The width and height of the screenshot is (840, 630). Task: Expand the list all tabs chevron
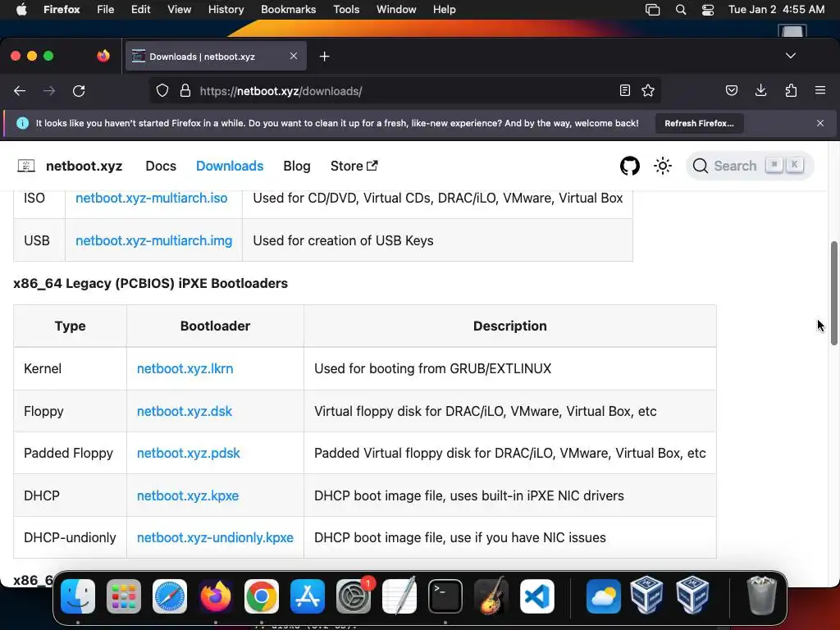coord(791,56)
